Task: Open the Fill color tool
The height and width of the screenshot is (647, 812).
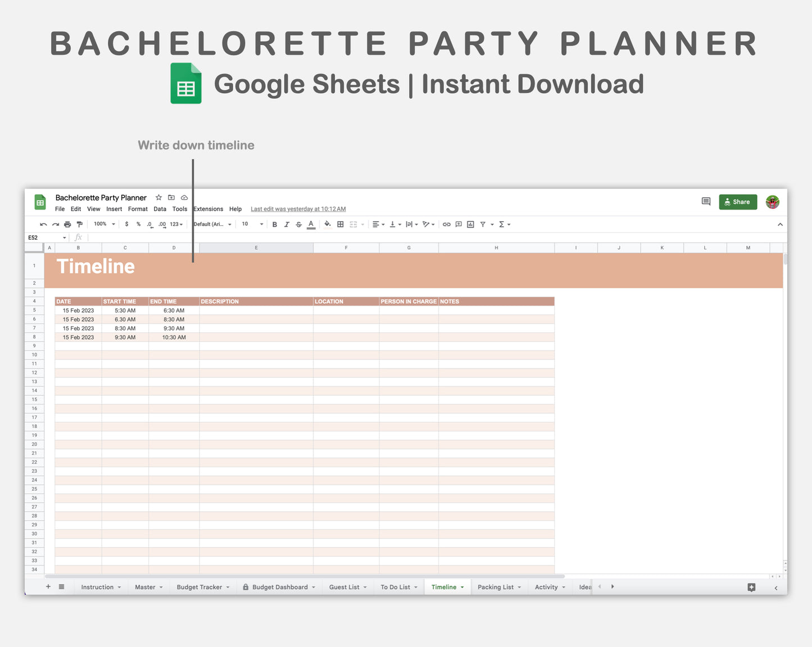Action: coord(327,224)
